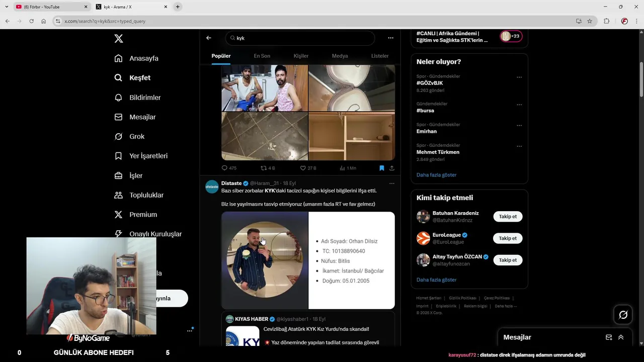Bookmark this page with star icon
The width and height of the screenshot is (644, 362).
tap(590, 21)
